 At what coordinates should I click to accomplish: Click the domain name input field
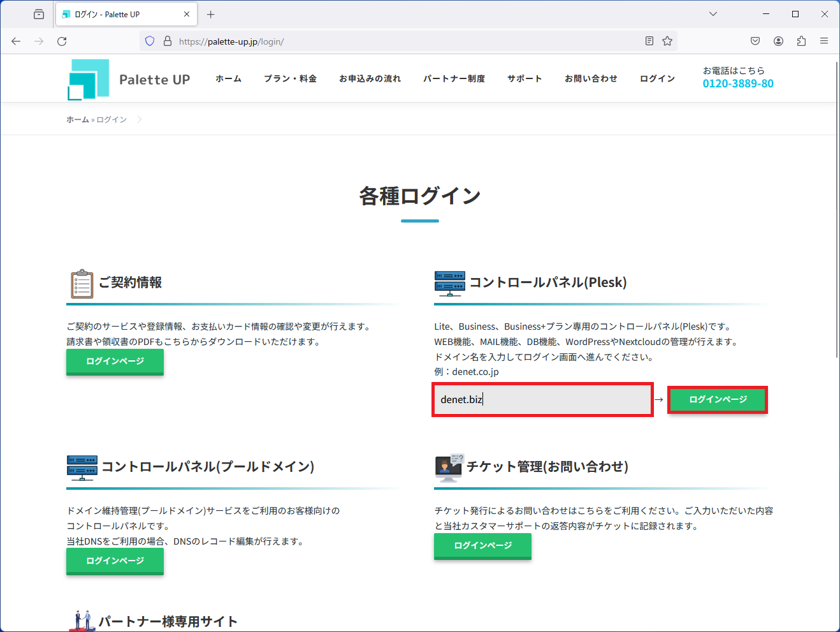tap(542, 400)
